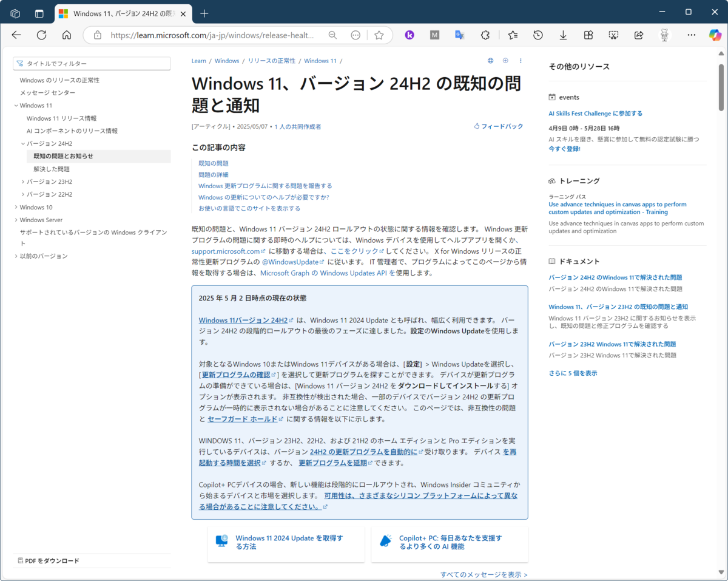The height and width of the screenshot is (581, 728).
Task: Open the Collections icon in toolbar
Action: [x=588, y=35]
